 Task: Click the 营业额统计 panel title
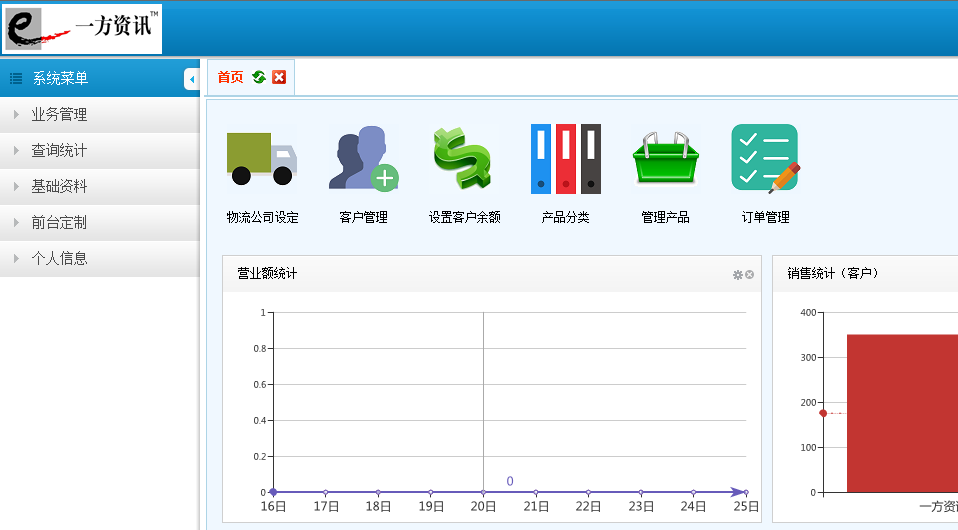tap(267, 273)
